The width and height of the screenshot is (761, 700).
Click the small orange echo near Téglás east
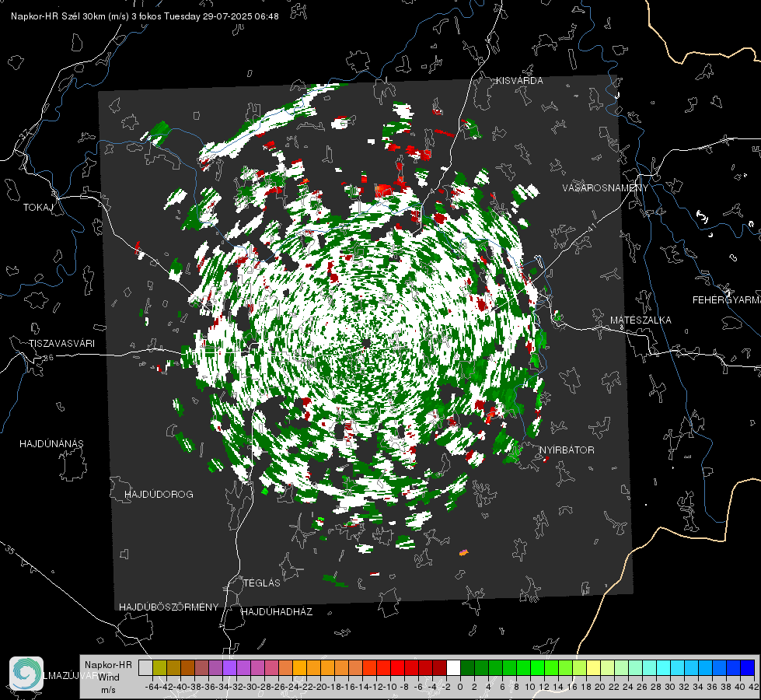(x=464, y=552)
